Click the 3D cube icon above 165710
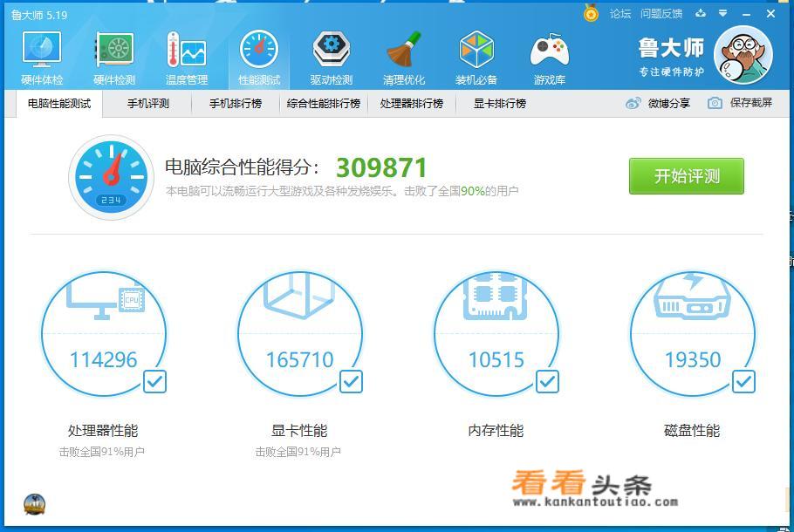 [299, 296]
